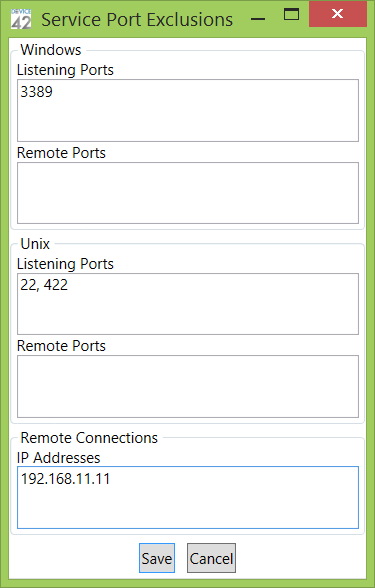The height and width of the screenshot is (588, 375).
Task: Cancel the port exclusion changes
Action: (x=212, y=558)
